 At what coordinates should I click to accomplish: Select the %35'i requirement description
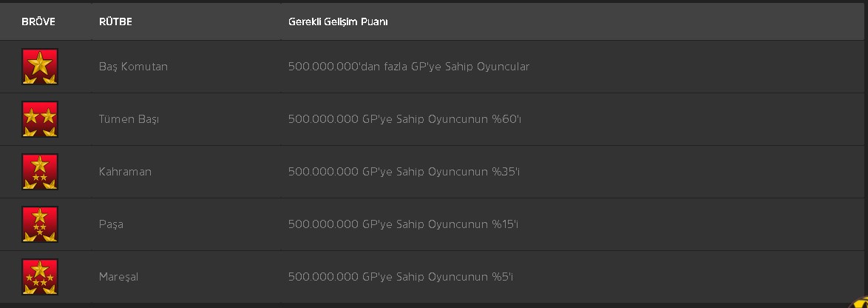[x=404, y=172]
